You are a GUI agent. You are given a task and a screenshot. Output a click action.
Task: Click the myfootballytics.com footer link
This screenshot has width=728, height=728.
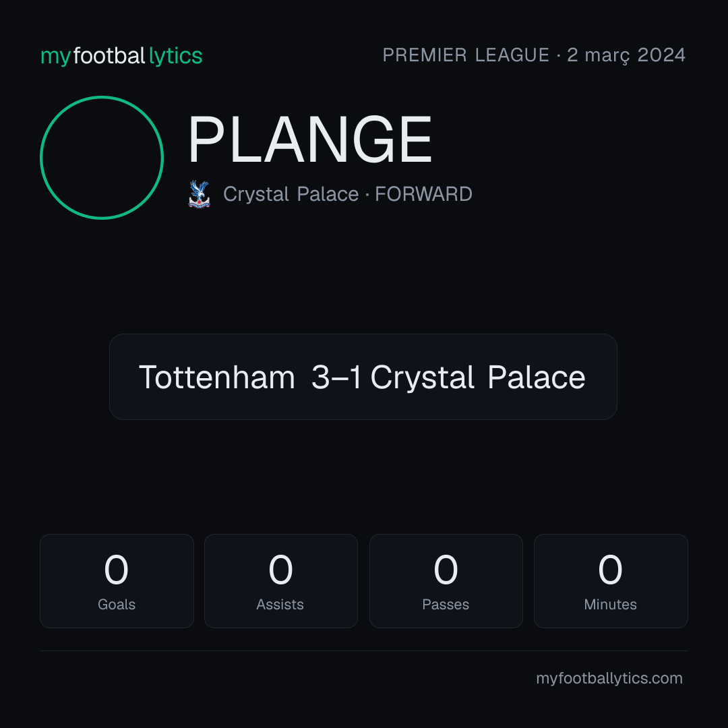pos(609,678)
